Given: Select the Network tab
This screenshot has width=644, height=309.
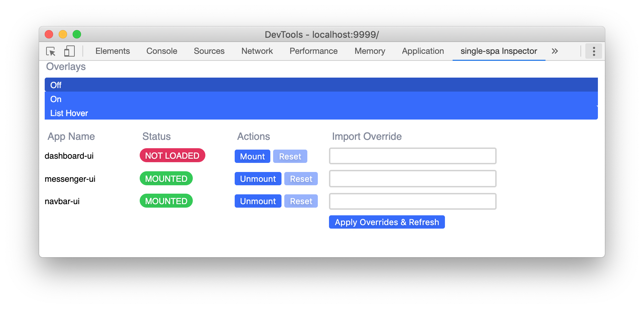Looking at the screenshot, I should (257, 51).
